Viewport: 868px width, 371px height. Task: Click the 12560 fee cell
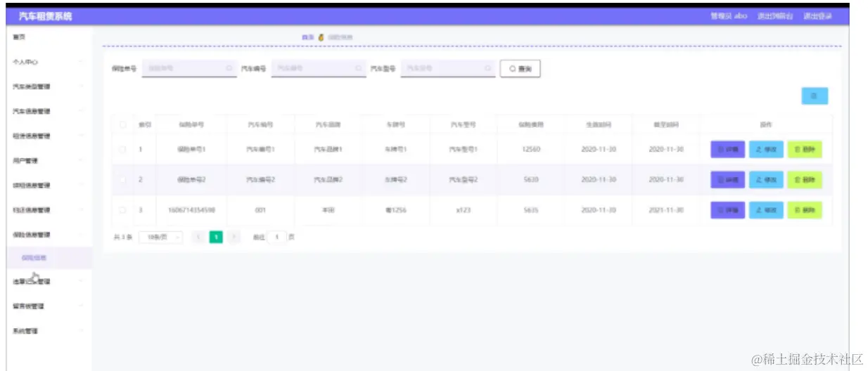[531, 150]
